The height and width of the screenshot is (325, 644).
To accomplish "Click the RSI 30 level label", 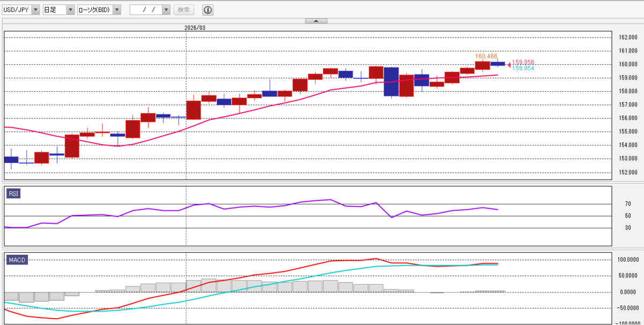I will (x=628, y=228).
